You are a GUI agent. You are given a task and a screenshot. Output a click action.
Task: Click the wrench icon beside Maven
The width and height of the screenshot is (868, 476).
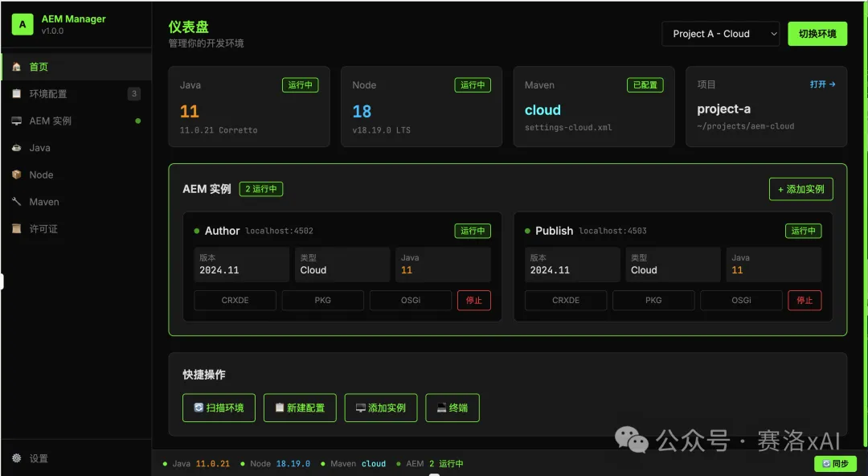click(17, 202)
